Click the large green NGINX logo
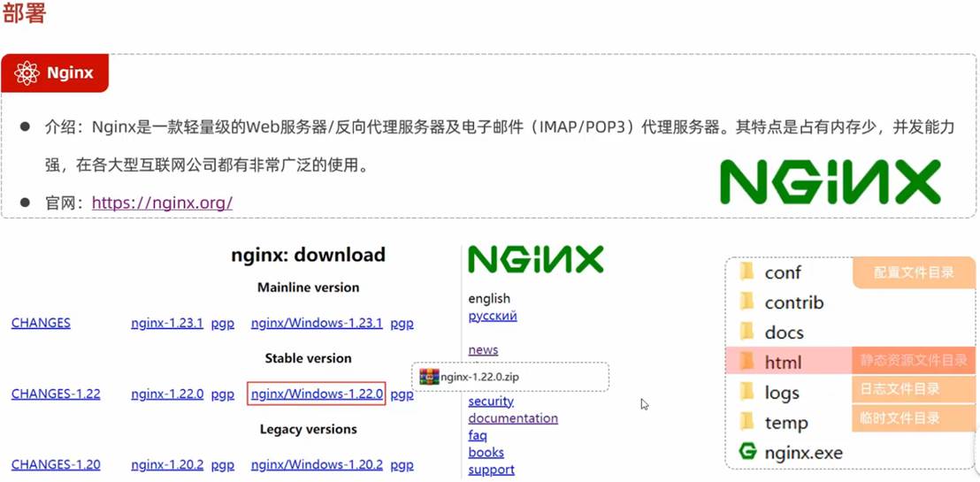 tap(830, 182)
